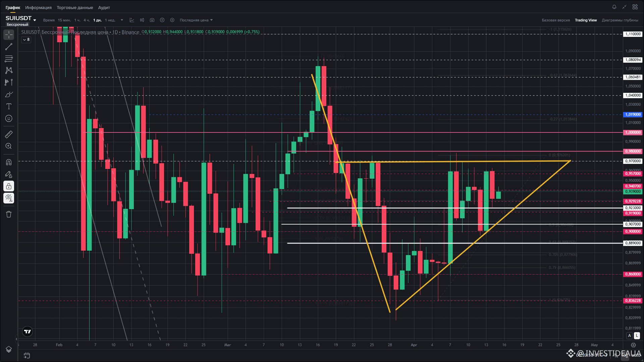Expand the collapsed indicators legend 8
The width and height of the screenshot is (644, 362).
pyautogui.click(x=26, y=40)
